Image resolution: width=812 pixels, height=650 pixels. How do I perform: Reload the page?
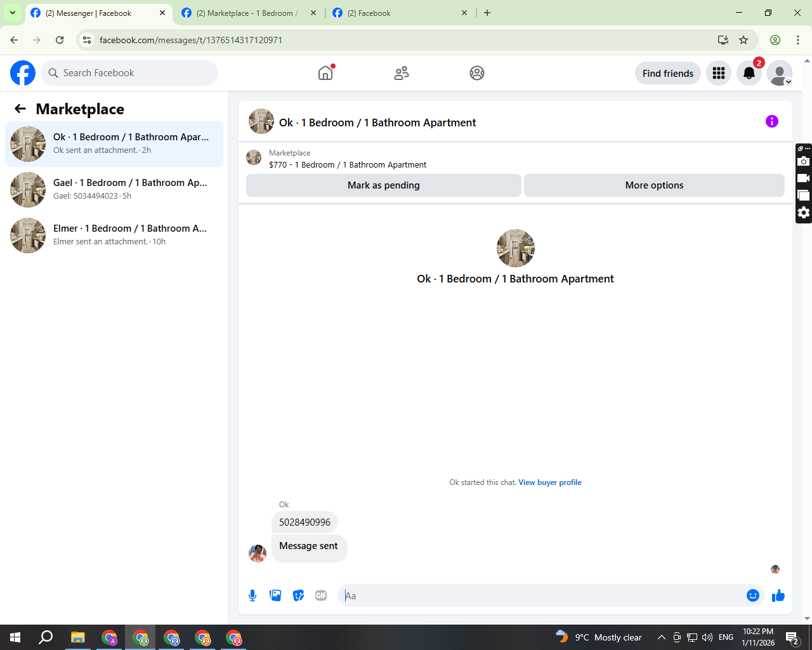point(60,40)
